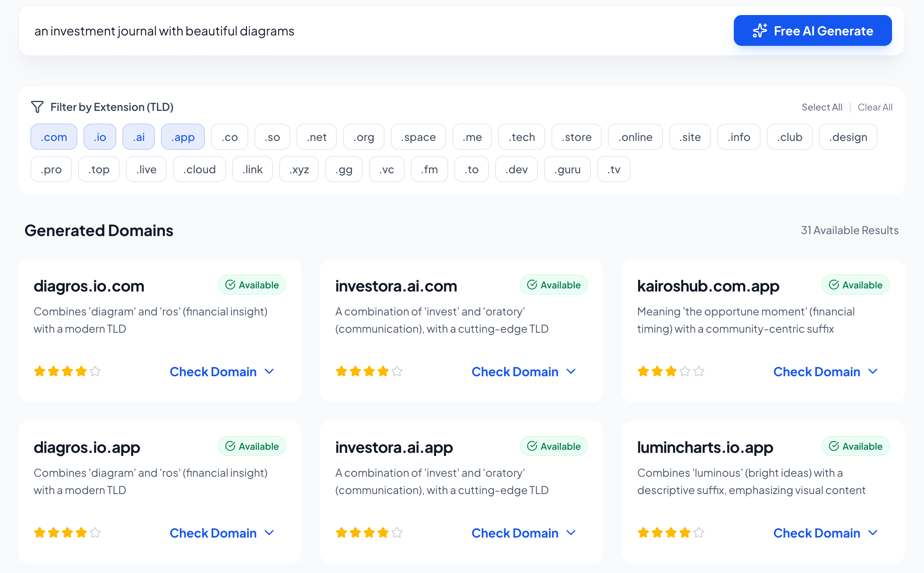The width and height of the screenshot is (924, 573).
Task: Click the funnel filter icon
Action: 37,107
